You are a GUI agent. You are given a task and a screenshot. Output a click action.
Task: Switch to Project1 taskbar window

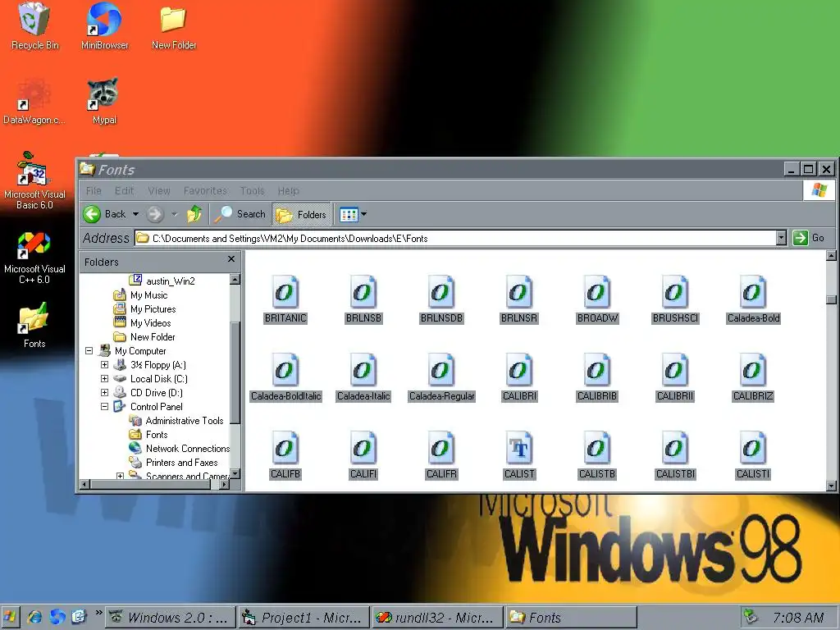pyautogui.click(x=304, y=618)
